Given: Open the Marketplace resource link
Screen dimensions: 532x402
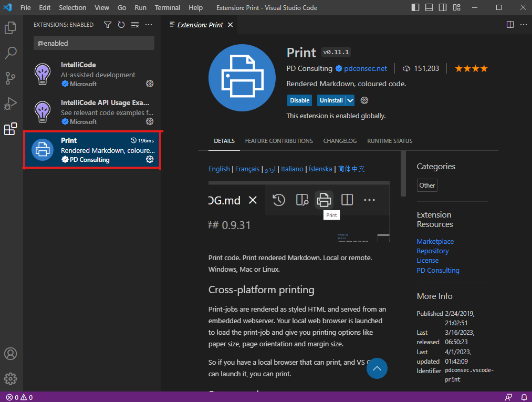Looking at the screenshot, I should click(435, 241).
